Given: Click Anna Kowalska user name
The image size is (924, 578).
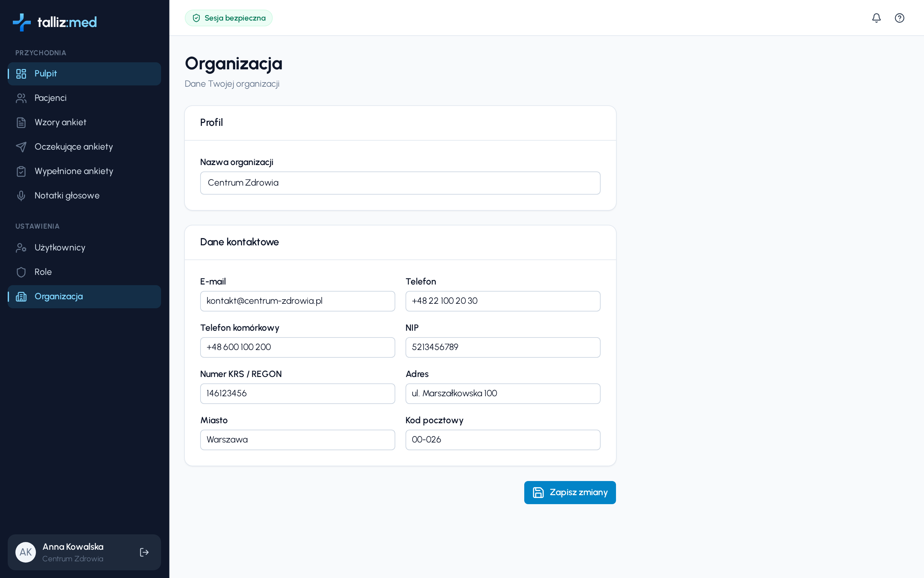Looking at the screenshot, I should (x=73, y=547).
